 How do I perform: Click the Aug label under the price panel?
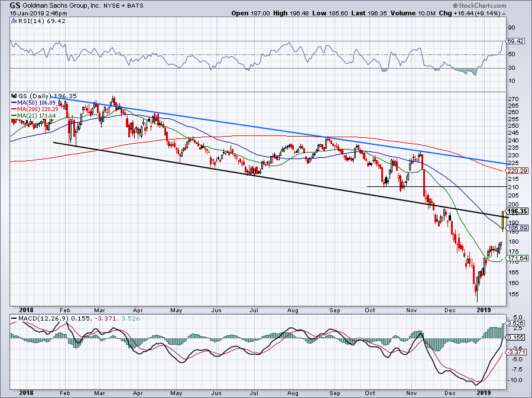pos(293,310)
